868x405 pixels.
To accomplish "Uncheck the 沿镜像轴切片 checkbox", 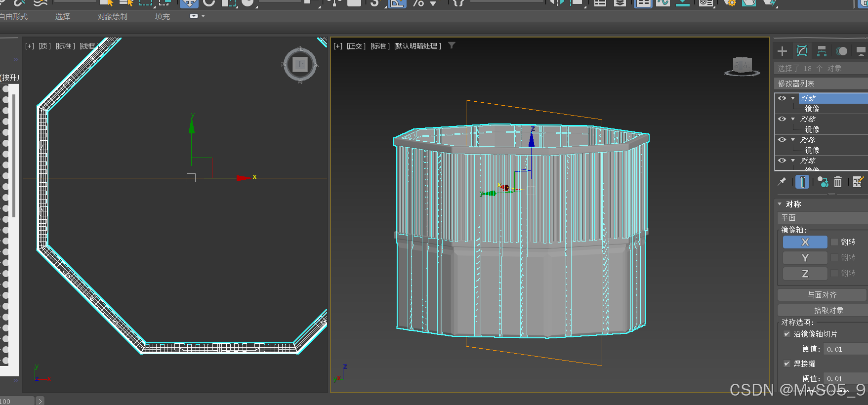I will 787,334.
